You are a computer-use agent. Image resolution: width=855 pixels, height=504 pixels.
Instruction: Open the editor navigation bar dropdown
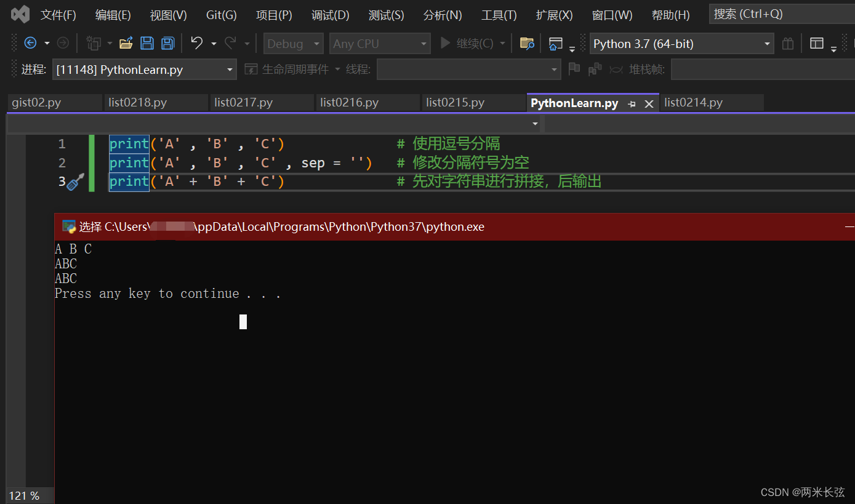tap(535, 124)
